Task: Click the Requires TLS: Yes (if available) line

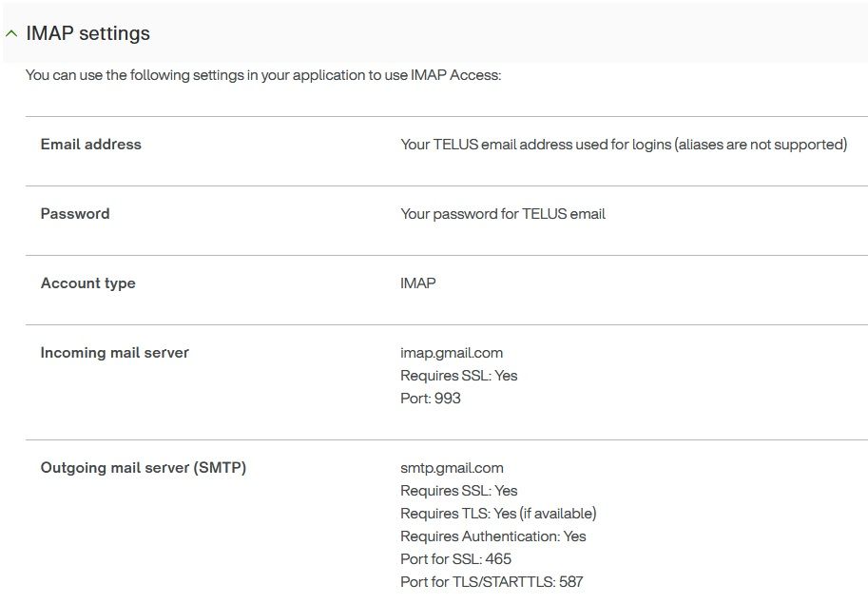Action: tap(498, 514)
